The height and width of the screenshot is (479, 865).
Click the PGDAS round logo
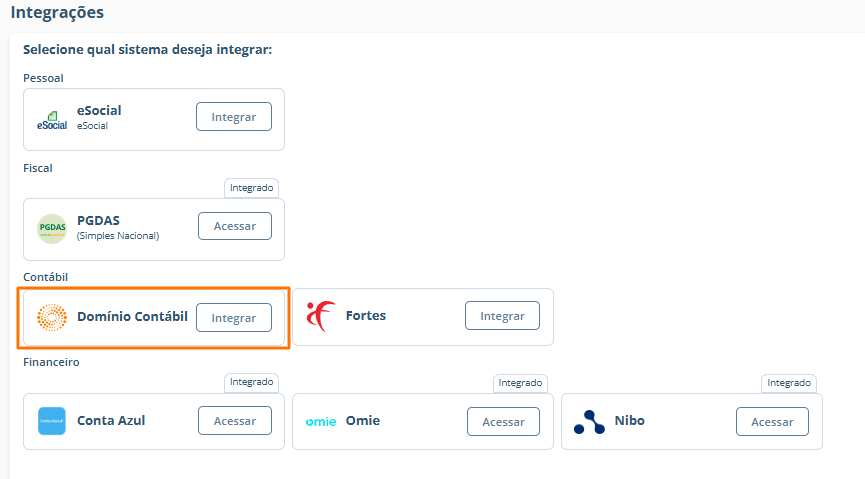pyautogui.click(x=52, y=229)
